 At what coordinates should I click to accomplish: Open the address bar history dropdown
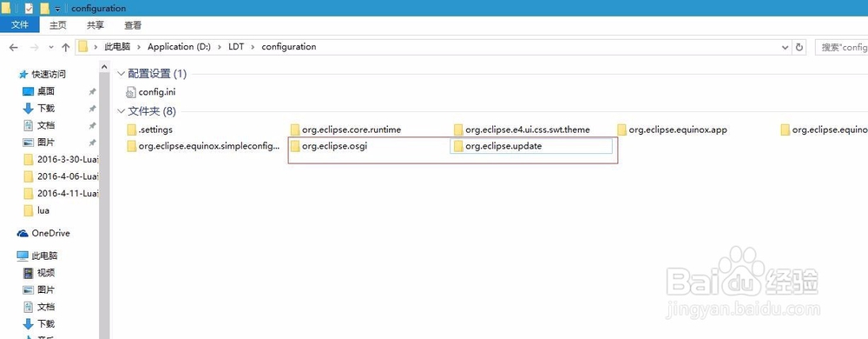785,48
